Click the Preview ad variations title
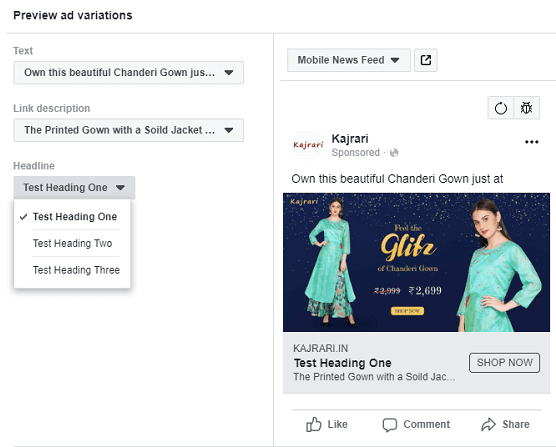556x447 pixels. [73, 15]
